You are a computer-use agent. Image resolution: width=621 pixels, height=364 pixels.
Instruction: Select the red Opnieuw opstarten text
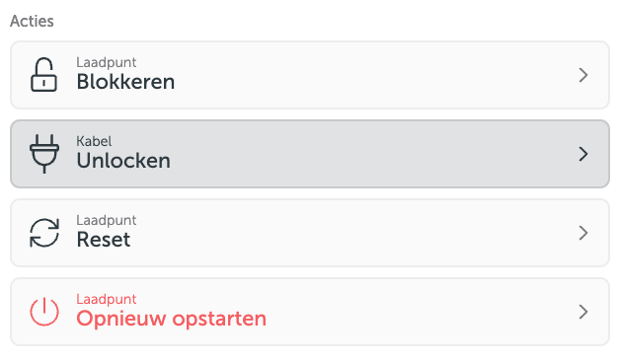pos(172,320)
